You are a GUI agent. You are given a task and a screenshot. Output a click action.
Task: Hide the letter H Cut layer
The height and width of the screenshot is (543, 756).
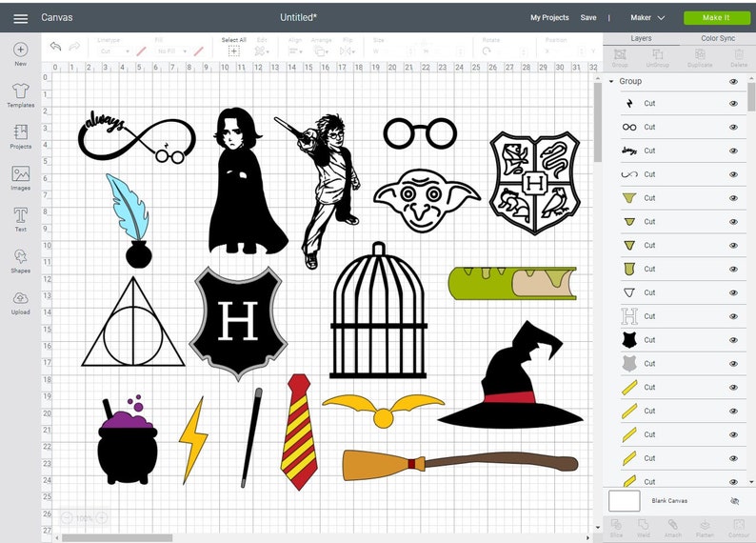pyautogui.click(x=733, y=316)
